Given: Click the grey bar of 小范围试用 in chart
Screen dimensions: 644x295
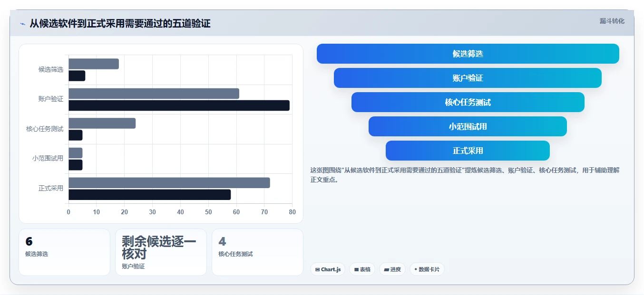Looking at the screenshot, I should pyautogui.click(x=76, y=153).
